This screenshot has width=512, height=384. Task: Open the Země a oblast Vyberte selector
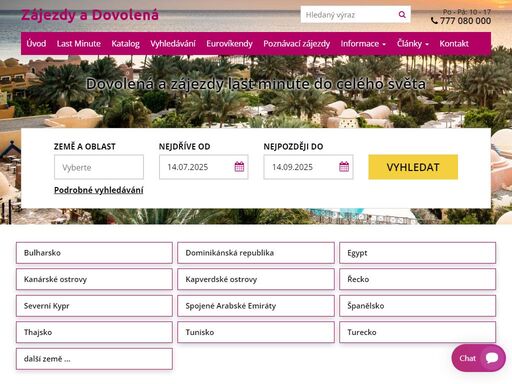(x=99, y=167)
